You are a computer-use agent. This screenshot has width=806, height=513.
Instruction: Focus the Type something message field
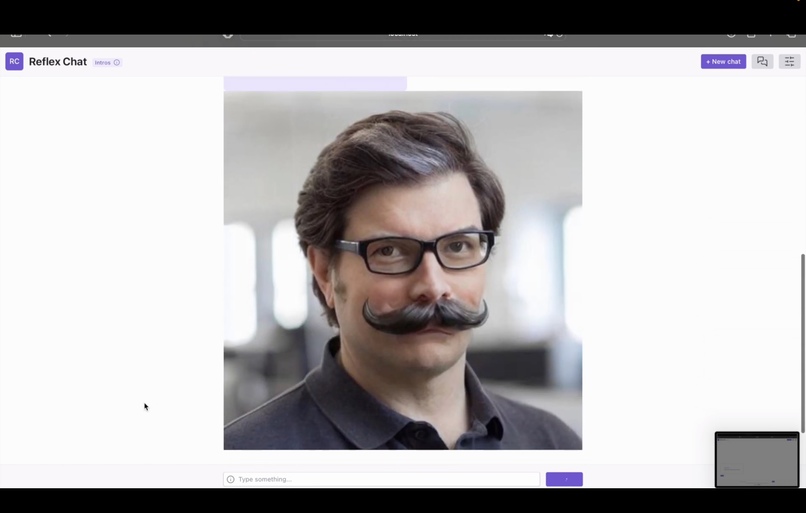tap(381, 479)
